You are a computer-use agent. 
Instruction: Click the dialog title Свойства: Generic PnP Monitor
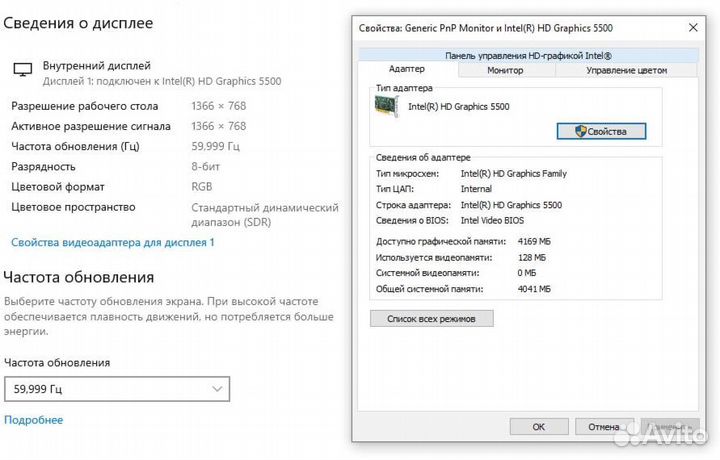point(486,28)
